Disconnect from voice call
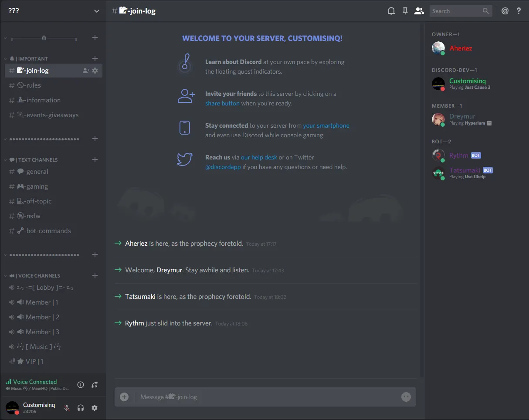This screenshot has width=529, height=420. [95, 385]
